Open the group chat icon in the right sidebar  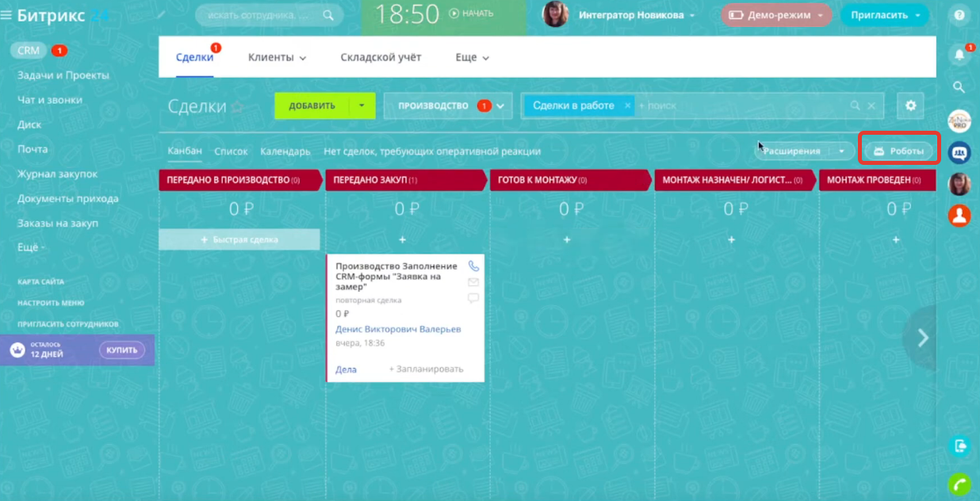[x=959, y=152]
